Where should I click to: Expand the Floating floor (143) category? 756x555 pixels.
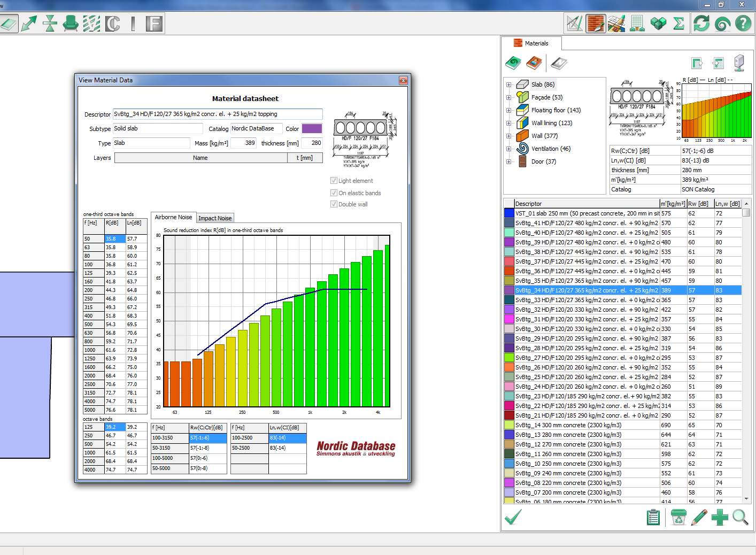click(508, 110)
